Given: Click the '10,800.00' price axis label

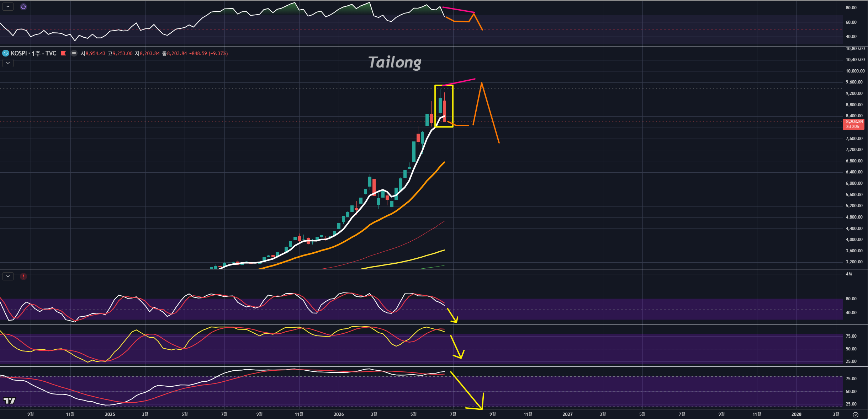Looking at the screenshot, I should tap(855, 49).
